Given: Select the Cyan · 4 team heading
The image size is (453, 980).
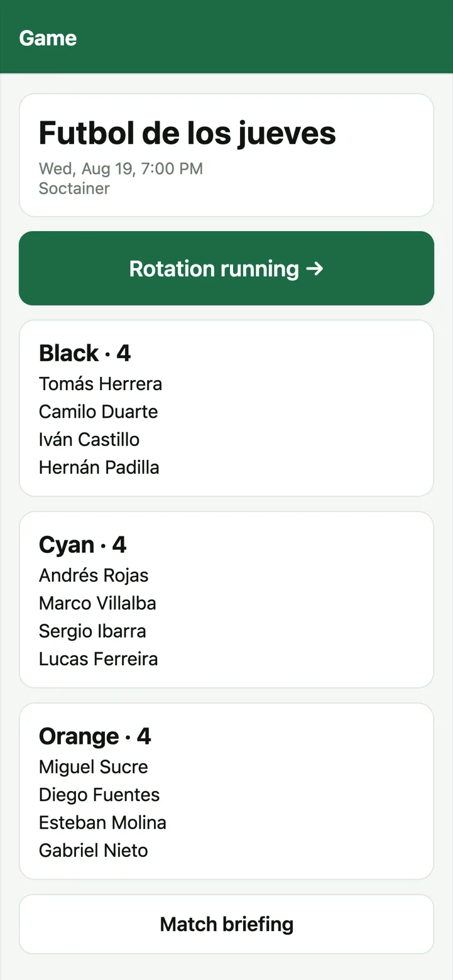Looking at the screenshot, I should coord(82,545).
